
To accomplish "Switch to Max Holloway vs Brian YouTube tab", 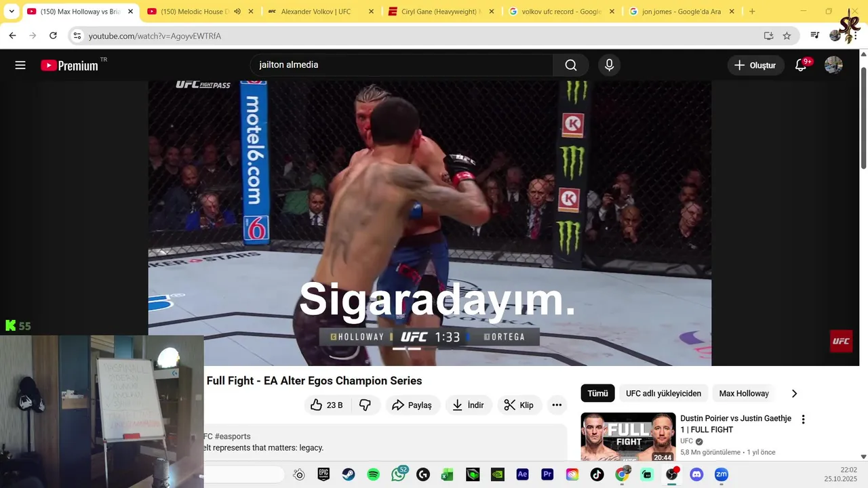I will click(x=79, y=12).
